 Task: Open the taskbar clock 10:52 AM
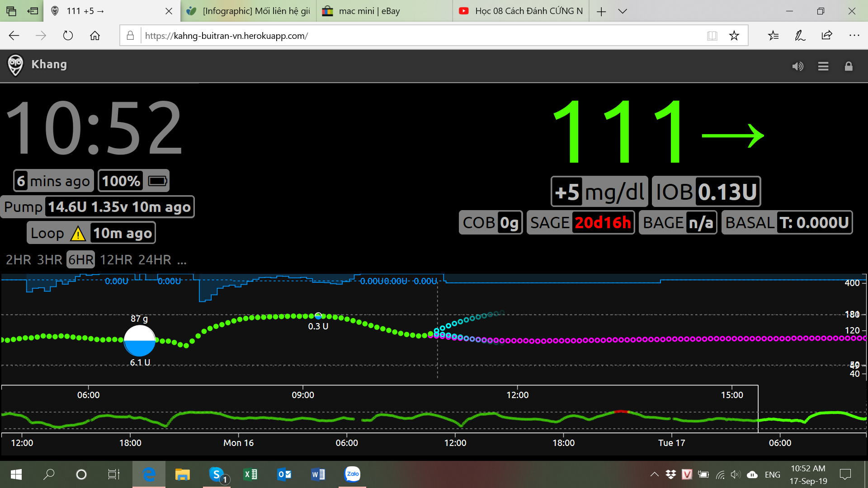point(808,475)
